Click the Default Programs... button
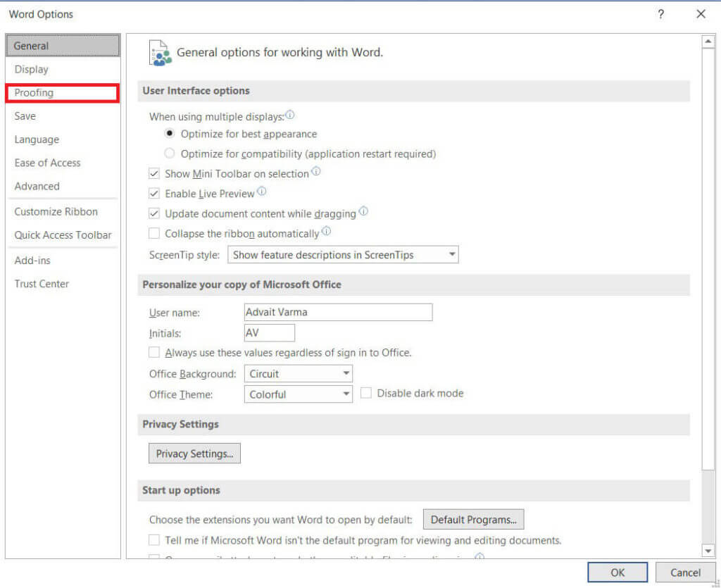The height and width of the screenshot is (588, 721). 474,520
